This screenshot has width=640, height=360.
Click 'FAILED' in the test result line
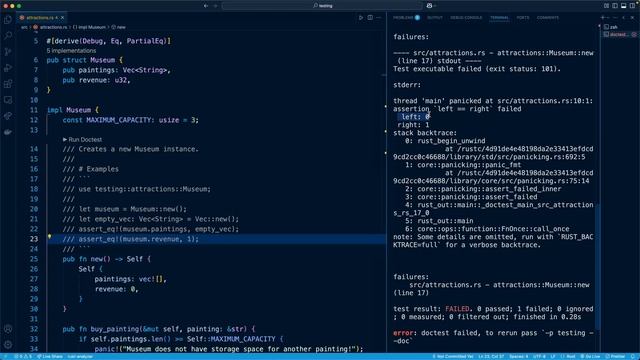point(457,309)
